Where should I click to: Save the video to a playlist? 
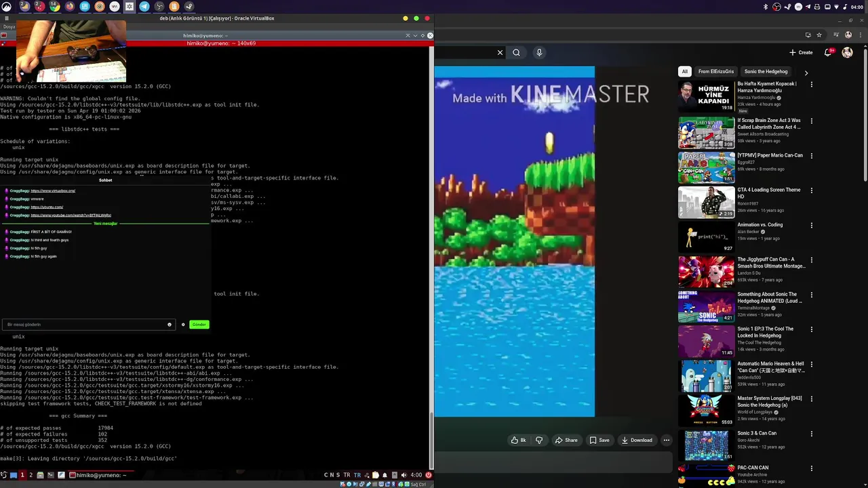(x=599, y=440)
